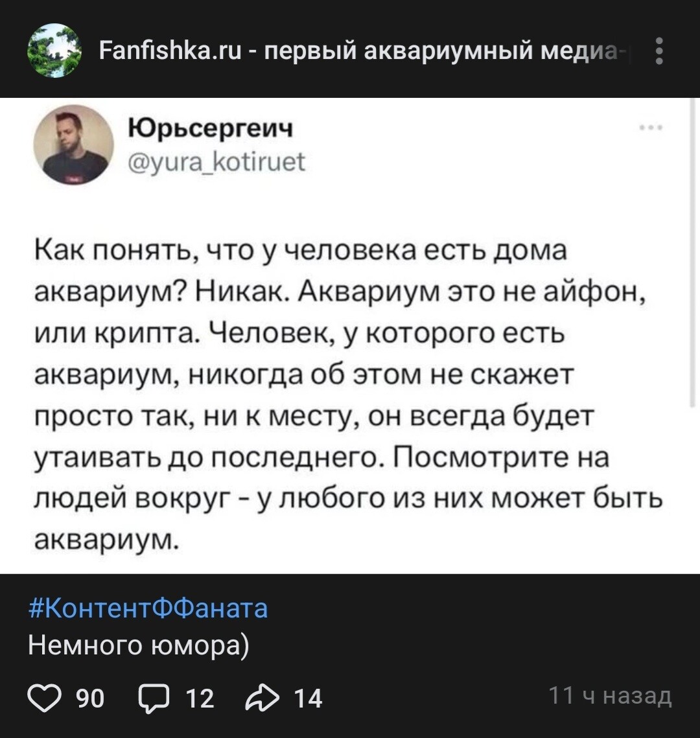Follow the #КонтентФФаната hashtag
700x738 pixels.
click(x=148, y=608)
